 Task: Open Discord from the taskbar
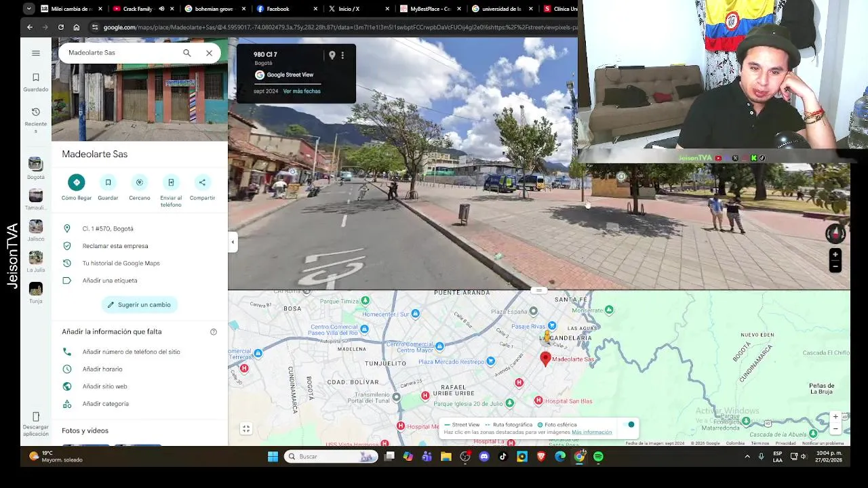[484, 457]
